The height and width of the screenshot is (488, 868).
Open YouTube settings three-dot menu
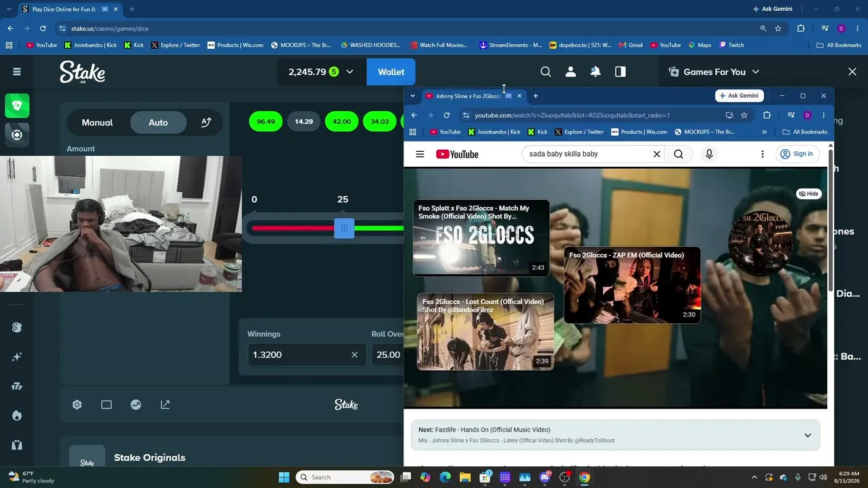pyautogui.click(x=762, y=155)
